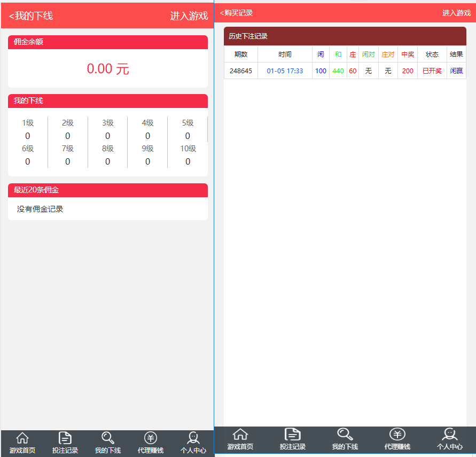
Task: Open 个人中心 face icon in right panel
Action: click(x=450, y=435)
